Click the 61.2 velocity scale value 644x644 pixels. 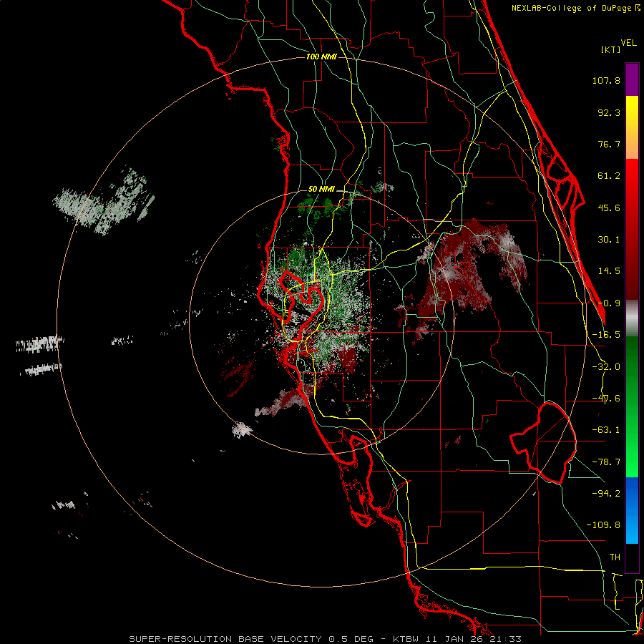[x=609, y=176]
